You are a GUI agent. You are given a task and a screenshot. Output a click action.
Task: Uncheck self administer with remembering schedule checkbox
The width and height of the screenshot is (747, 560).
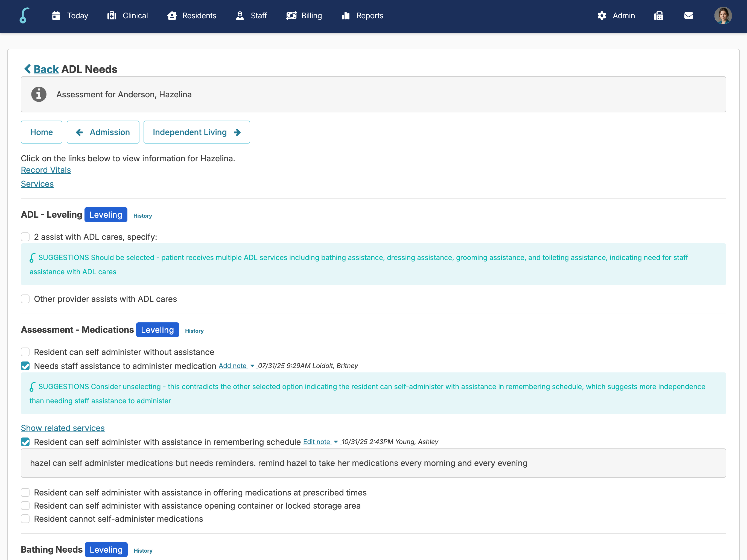[25, 442]
